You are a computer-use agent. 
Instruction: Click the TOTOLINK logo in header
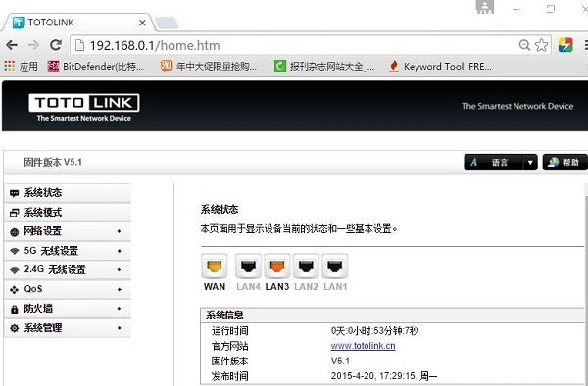click(x=84, y=107)
